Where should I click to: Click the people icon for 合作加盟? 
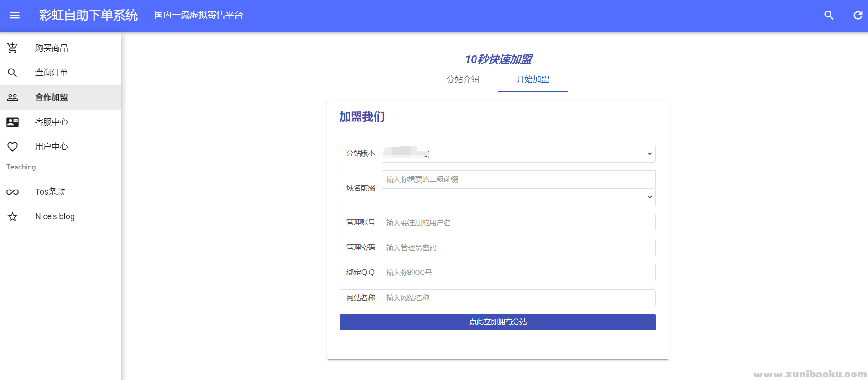(x=13, y=97)
